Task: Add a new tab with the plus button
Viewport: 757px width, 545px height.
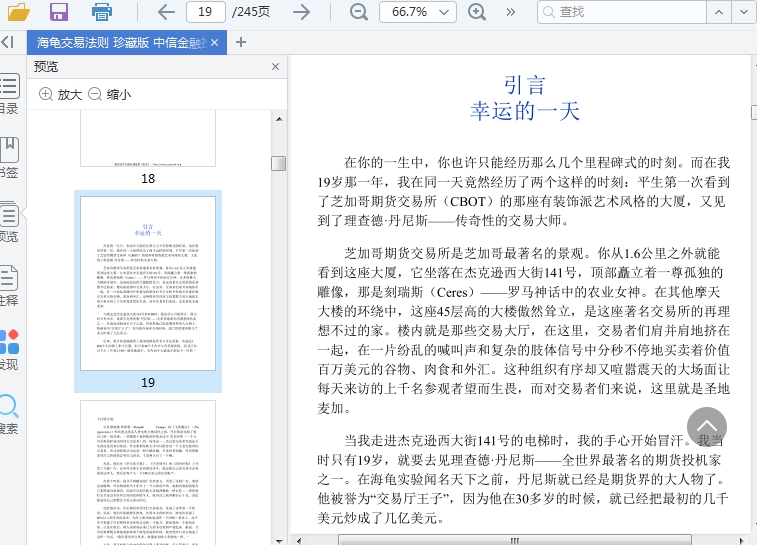Action: coord(241,42)
